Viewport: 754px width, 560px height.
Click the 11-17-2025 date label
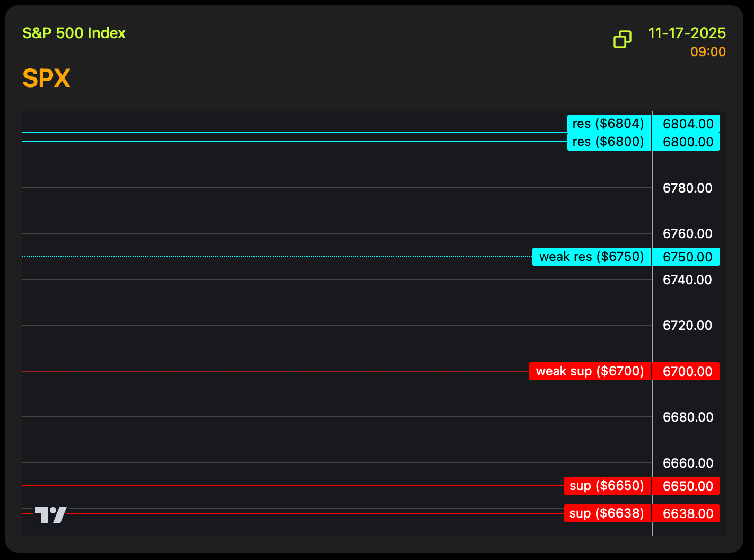(687, 33)
